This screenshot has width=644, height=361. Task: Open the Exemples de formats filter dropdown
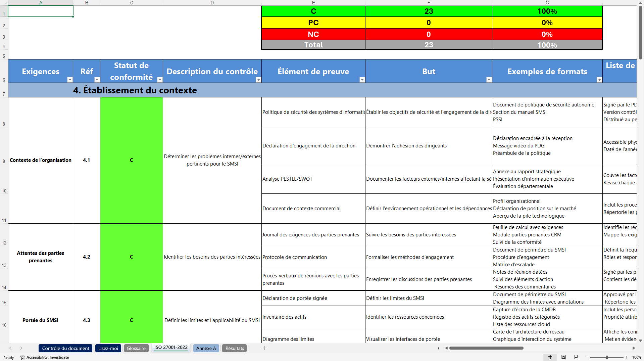(599, 80)
